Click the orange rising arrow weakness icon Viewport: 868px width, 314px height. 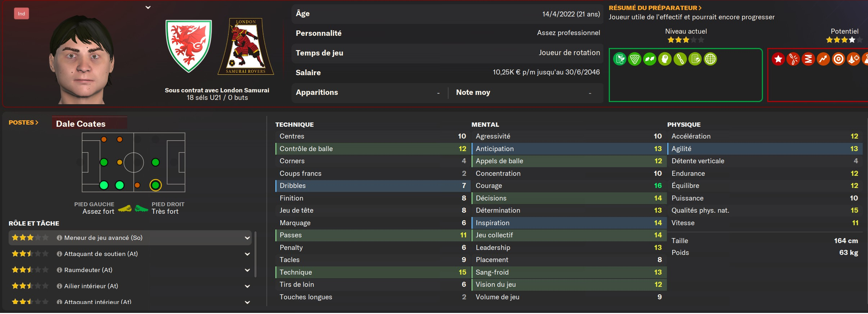[x=823, y=59]
